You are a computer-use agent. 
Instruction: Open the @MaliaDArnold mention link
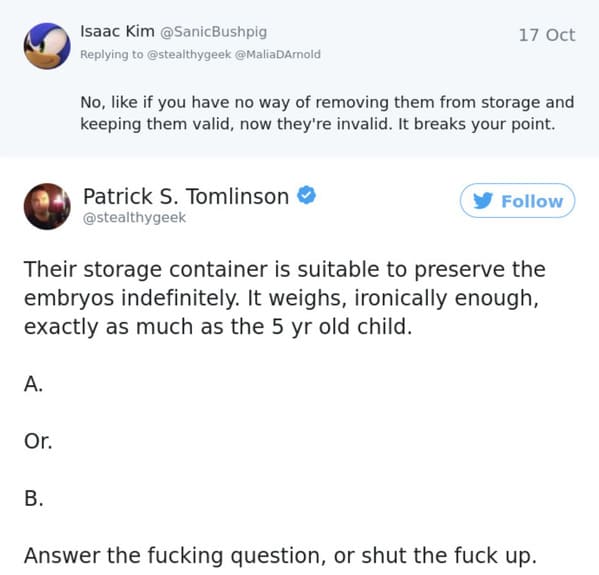point(278,55)
